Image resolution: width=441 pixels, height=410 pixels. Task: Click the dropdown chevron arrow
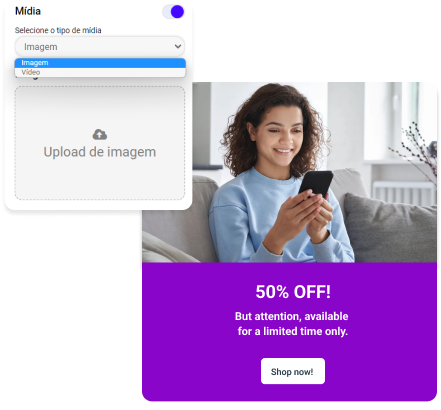point(178,46)
